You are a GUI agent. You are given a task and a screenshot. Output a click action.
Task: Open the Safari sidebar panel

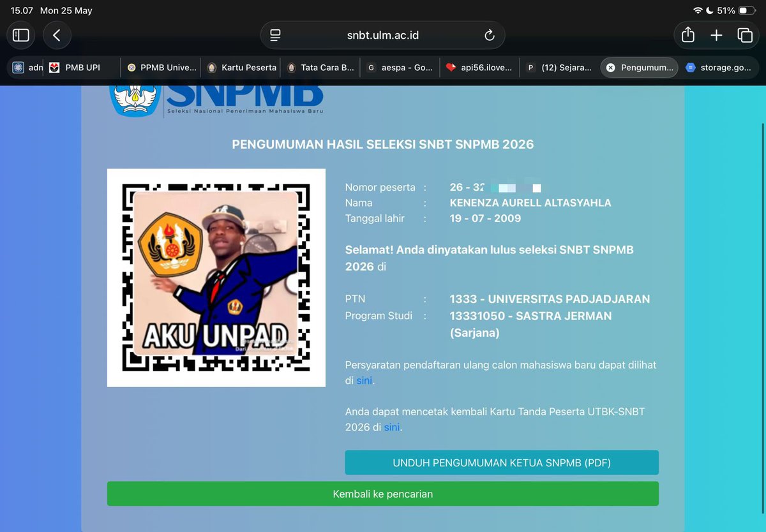click(21, 35)
